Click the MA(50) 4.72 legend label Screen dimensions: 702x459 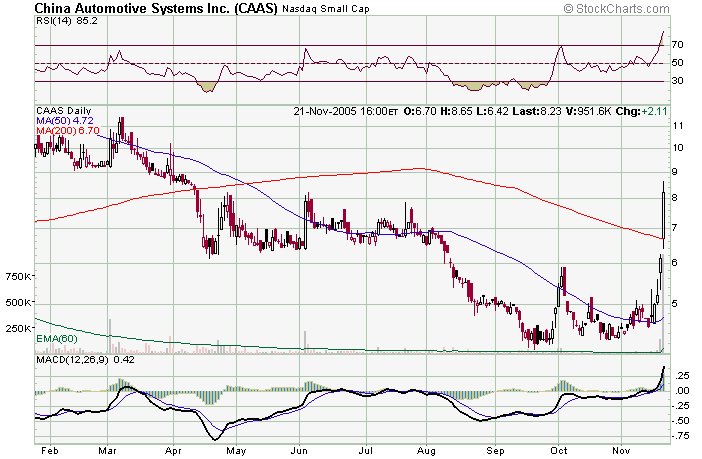[64, 120]
